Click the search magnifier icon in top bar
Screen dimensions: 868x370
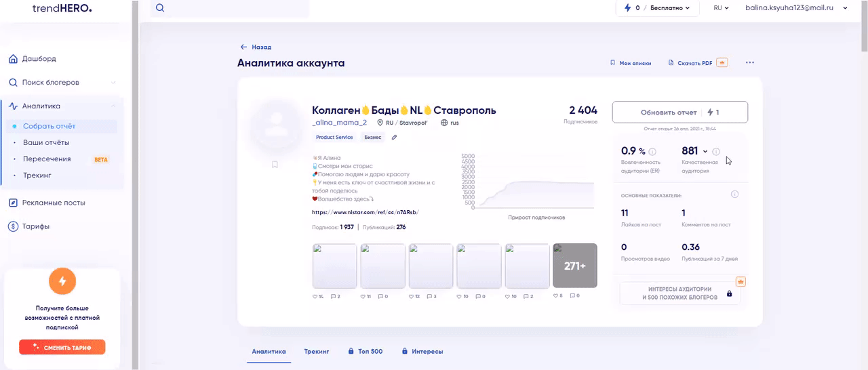160,8
